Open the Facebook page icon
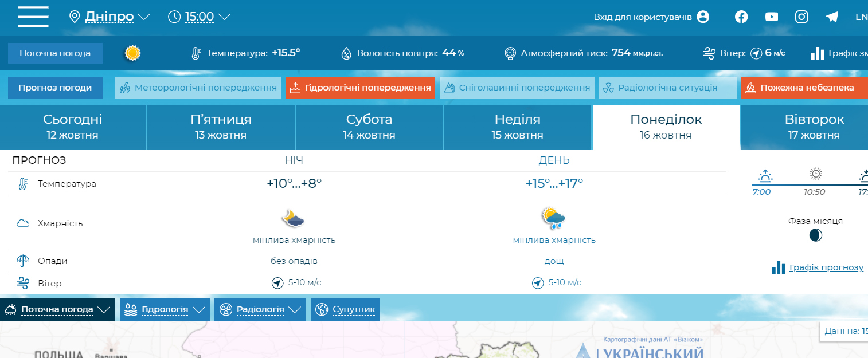 pyautogui.click(x=741, y=17)
